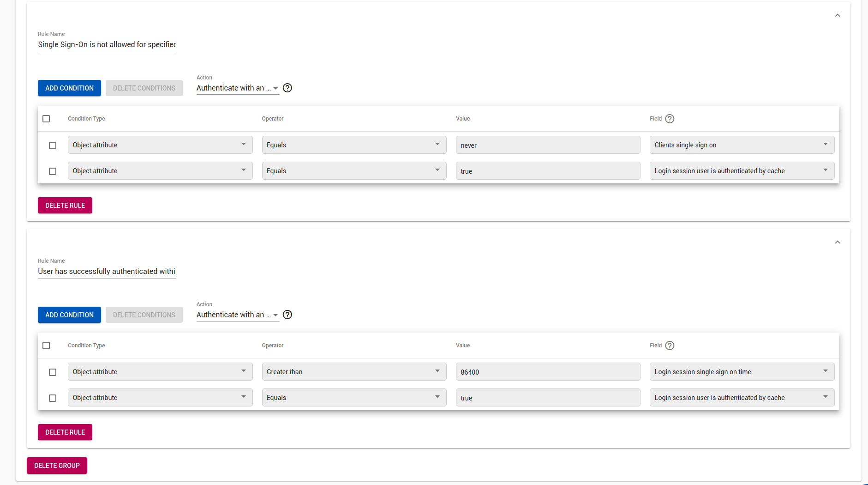Add condition to Single Sign-On rule
The image size is (868, 485).
click(x=69, y=88)
